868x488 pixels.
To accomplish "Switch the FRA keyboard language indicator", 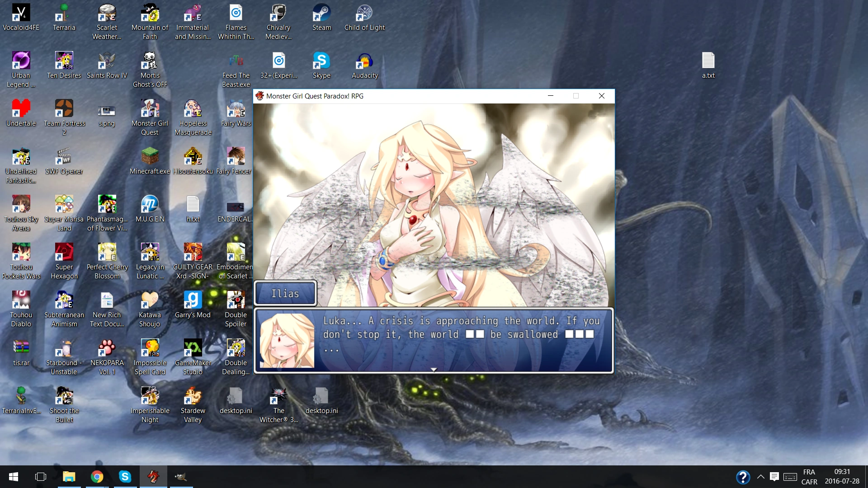I will click(809, 477).
